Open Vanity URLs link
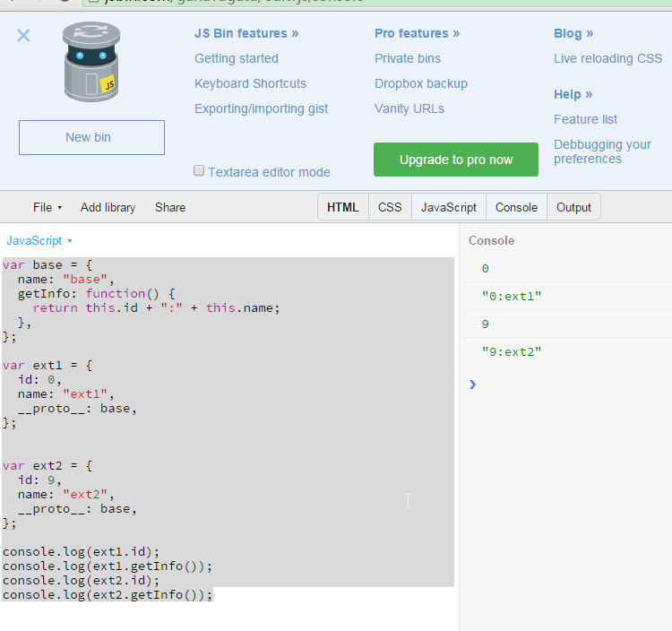This screenshot has width=672, height=631. [x=409, y=108]
